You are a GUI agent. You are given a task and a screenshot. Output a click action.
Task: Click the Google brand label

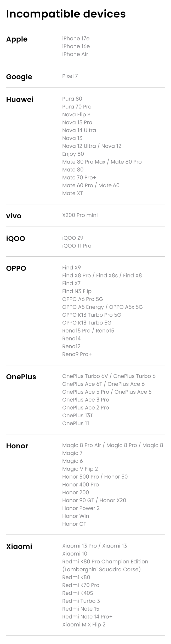click(19, 77)
